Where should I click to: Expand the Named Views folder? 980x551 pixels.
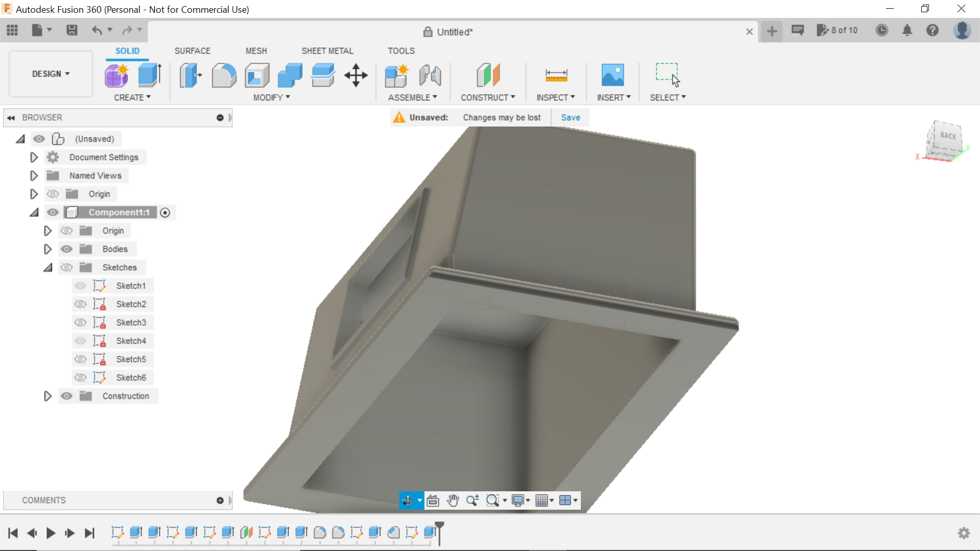tap(34, 176)
